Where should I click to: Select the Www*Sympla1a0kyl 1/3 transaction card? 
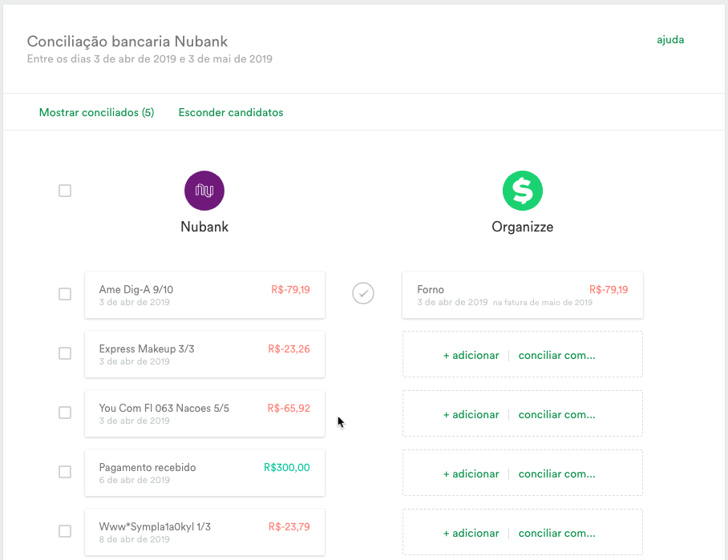point(204,532)
